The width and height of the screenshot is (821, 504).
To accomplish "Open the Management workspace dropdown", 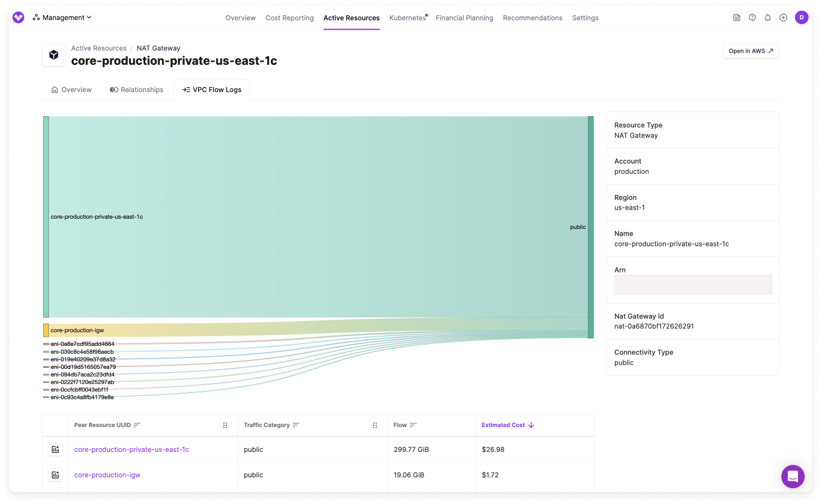I will click(x=62, y=18).
